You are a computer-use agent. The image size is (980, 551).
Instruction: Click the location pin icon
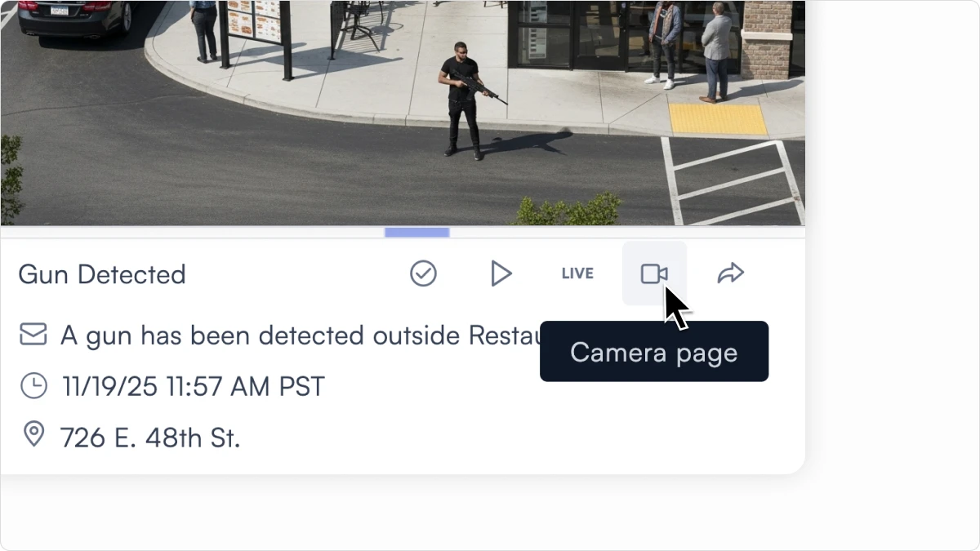click(33, 434)
